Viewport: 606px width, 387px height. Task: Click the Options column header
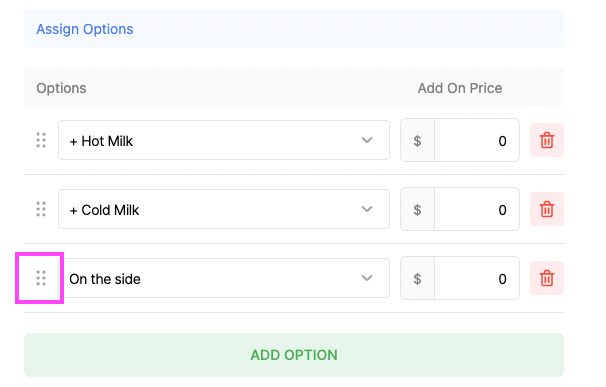[x=61, y=88]
